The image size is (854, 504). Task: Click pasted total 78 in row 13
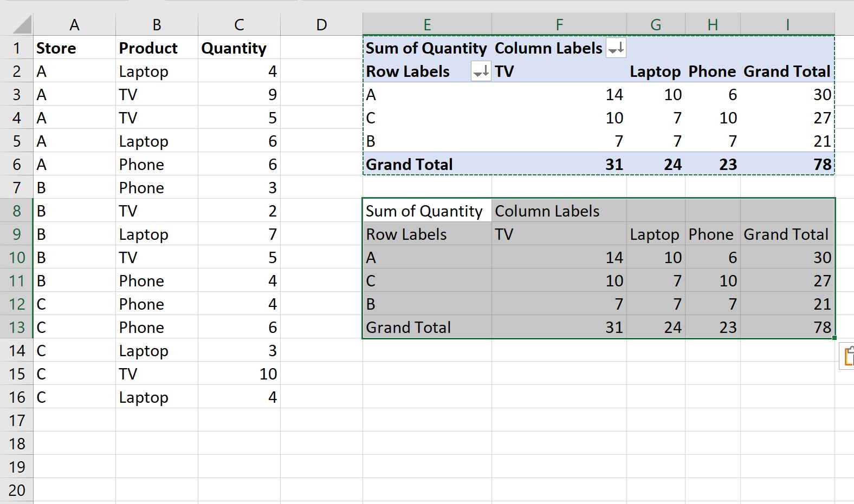(x=787, y=328)
